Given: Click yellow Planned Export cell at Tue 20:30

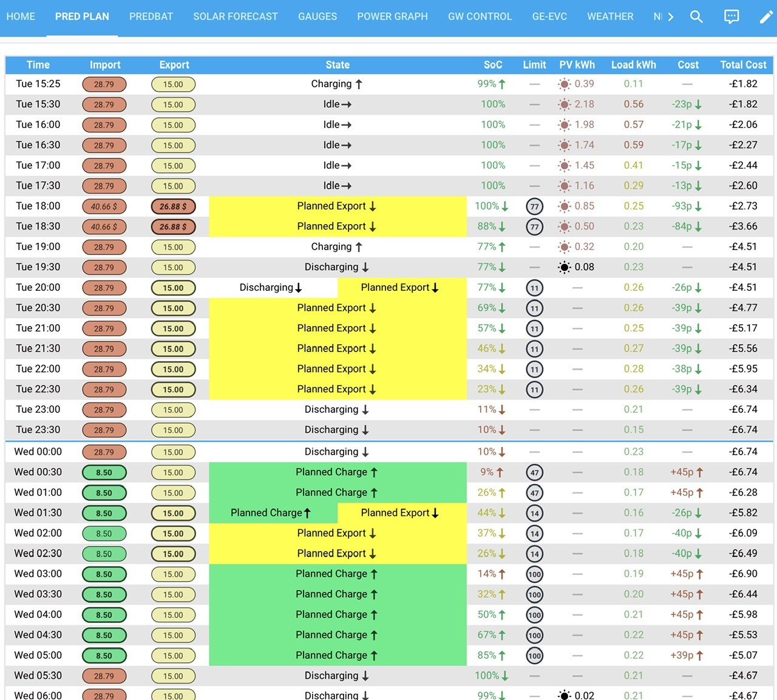Looking at the screenshot, I should 338,308.
